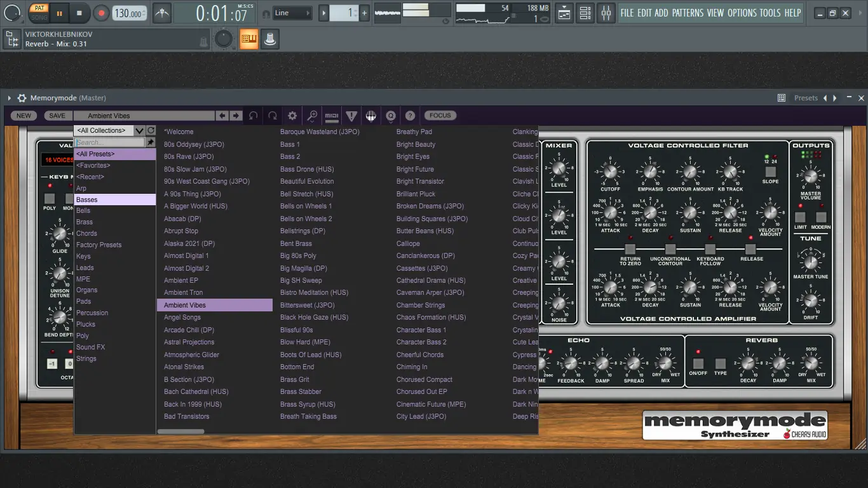Click the SAVE preset button
This screenshot has width=868, height=488.
[x=57, y=116]
